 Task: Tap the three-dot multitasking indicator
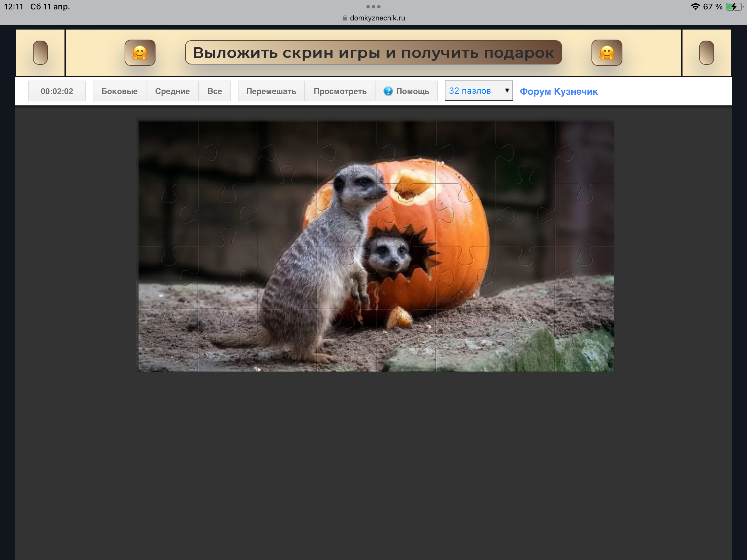(373, 7)
